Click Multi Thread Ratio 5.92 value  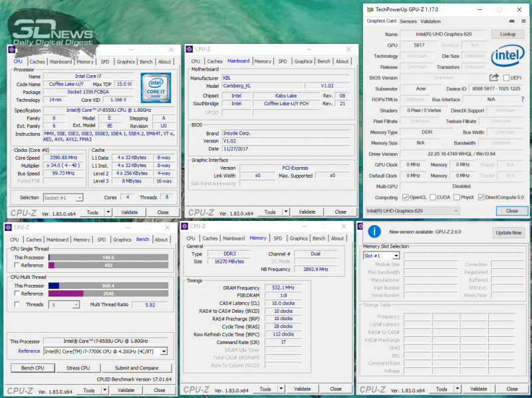pyautogui.click(x=150, y=305)
